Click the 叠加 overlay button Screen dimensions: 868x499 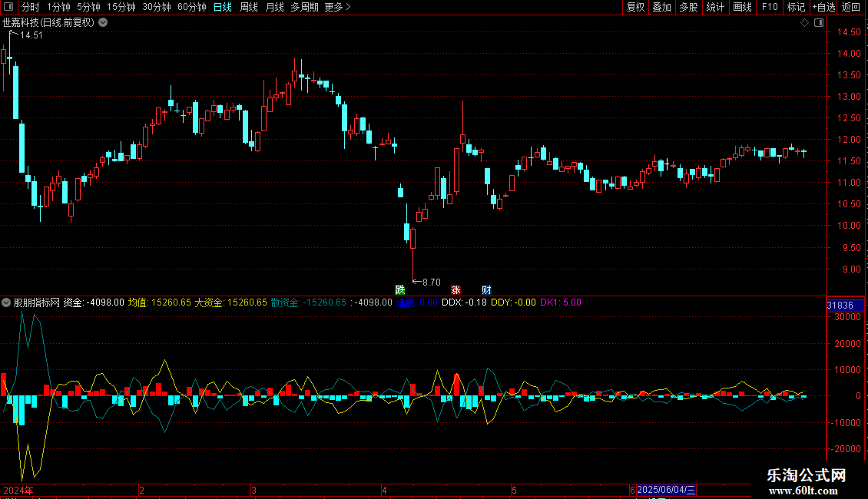click(662, 7)
